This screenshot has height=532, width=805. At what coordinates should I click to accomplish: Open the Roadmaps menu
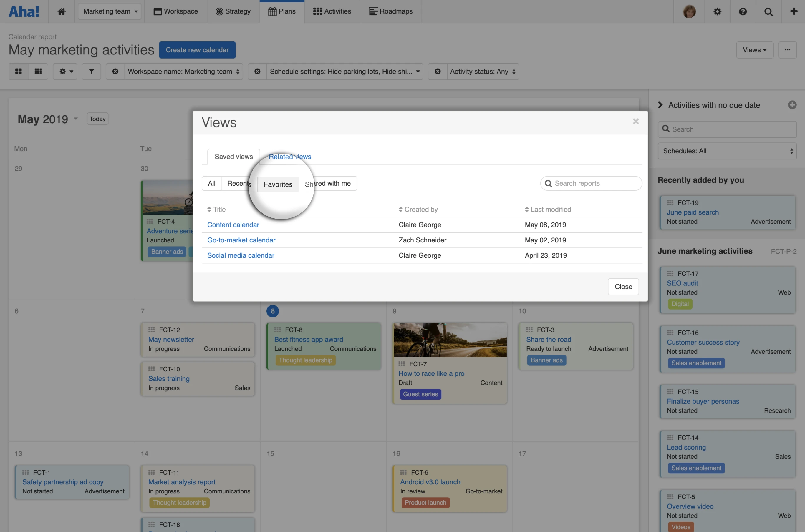(390, 11)
